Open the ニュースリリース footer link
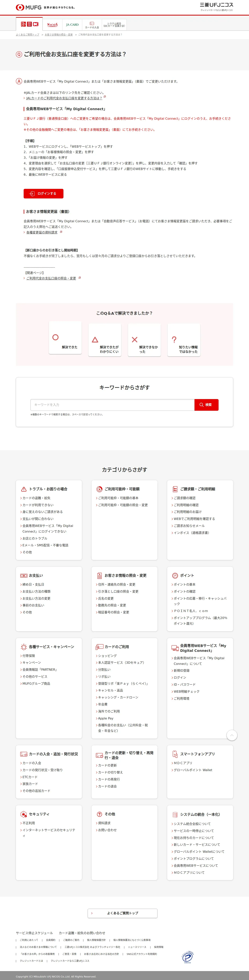The width and height of the screenshot is (249, 980). coord(137,947)
